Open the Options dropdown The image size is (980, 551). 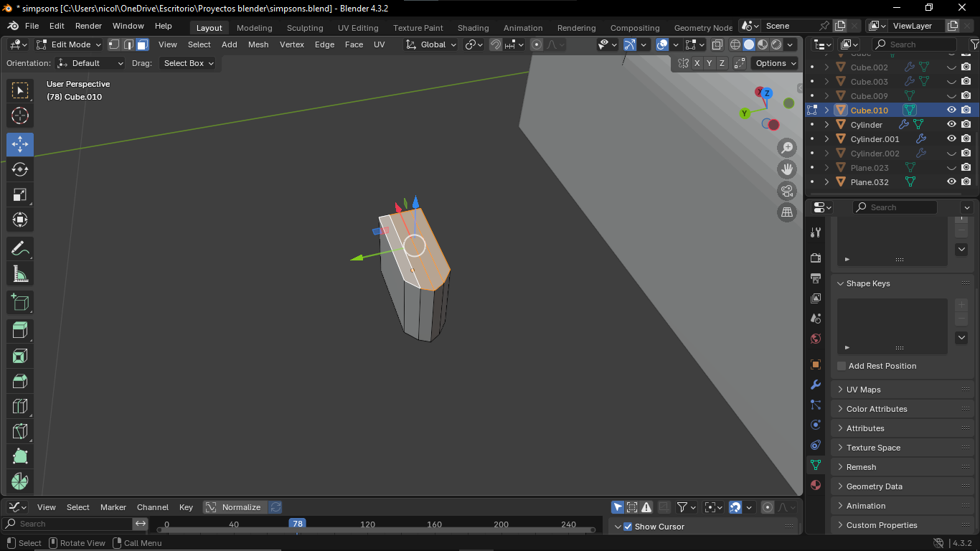775,63
